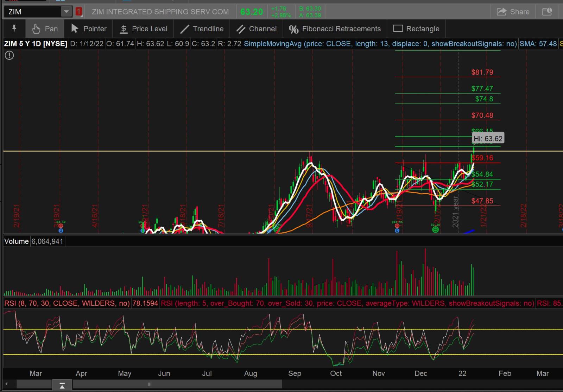Click the volume value 6,064,941

tap(47, 241)
